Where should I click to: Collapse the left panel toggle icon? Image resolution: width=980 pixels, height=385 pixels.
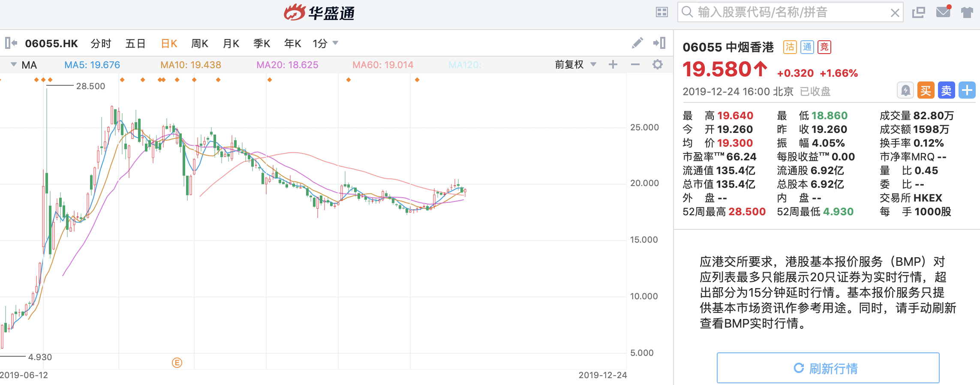(11, 43)
